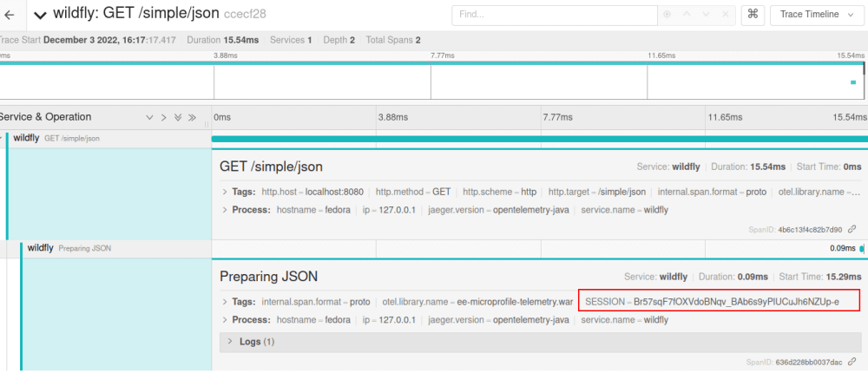The image size is (868, 386).
Task: Expand all spans double chevron down icon
Action: (x=178, y=117)
